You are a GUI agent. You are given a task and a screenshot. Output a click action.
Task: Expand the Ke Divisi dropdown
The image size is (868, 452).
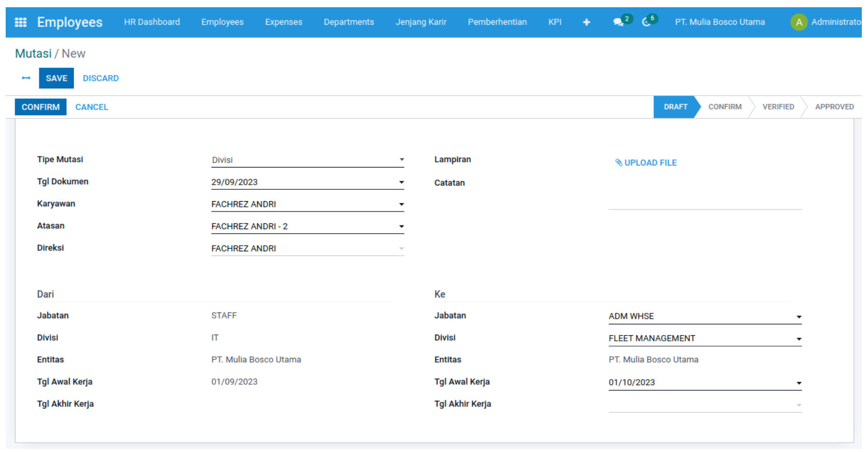(799, 339)
